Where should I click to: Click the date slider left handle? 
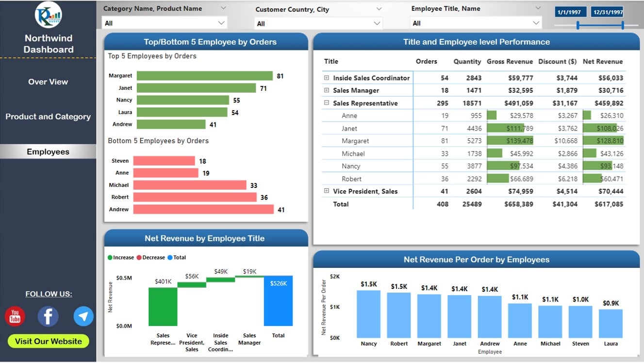pyautogui.click(x=578, y=25)
